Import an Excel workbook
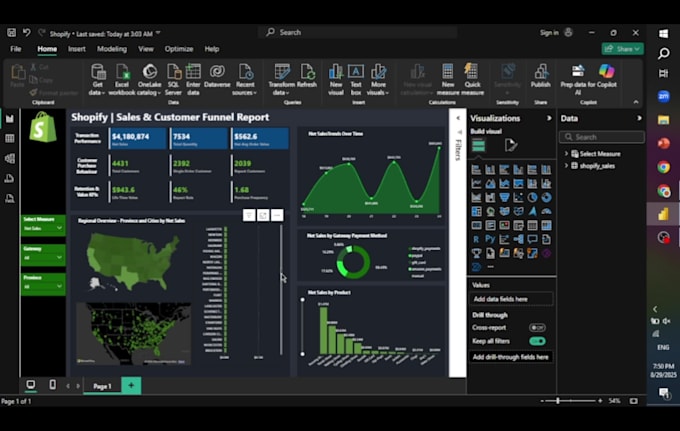This screenshot has height=431, width=680. point(122,80)
